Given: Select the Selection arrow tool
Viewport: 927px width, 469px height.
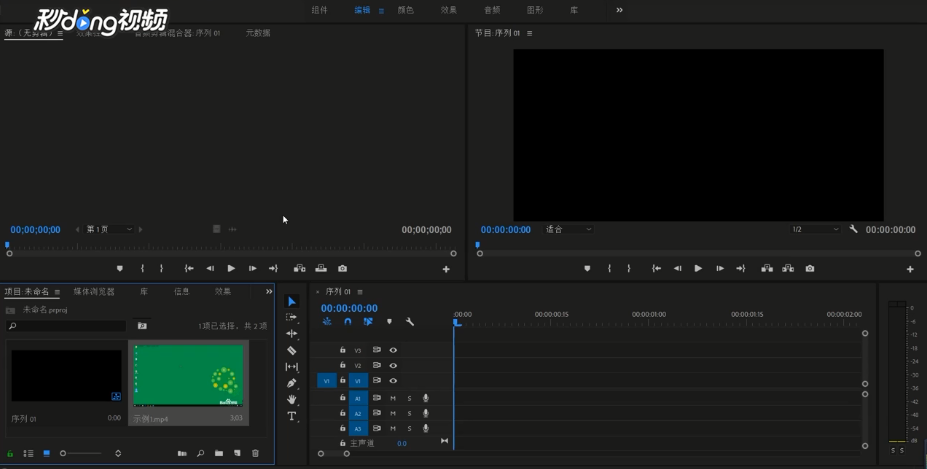Looking at the screenshot, I should point(291,302).
